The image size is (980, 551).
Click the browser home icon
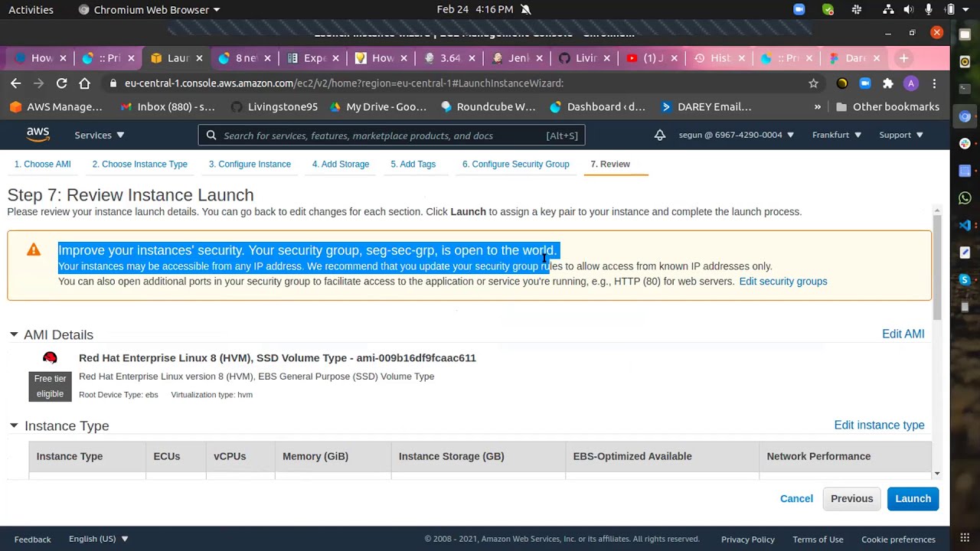(x=84, y=83)
